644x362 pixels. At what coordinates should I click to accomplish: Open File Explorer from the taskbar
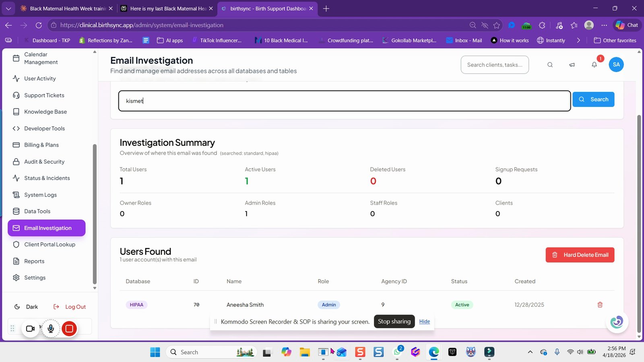click(305, 352)
